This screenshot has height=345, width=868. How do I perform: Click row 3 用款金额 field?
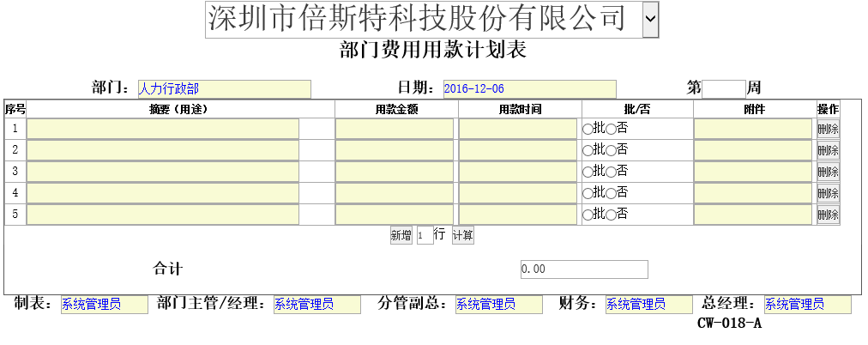coord(395,172)
